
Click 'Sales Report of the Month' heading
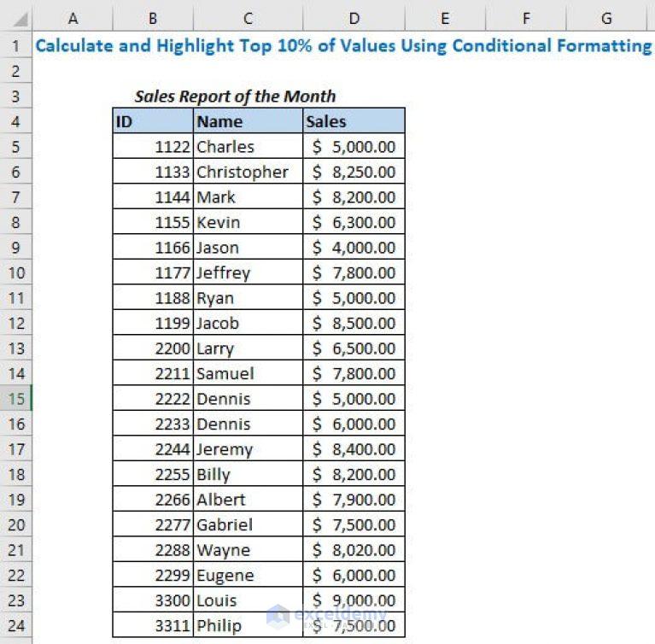point(235,97)
